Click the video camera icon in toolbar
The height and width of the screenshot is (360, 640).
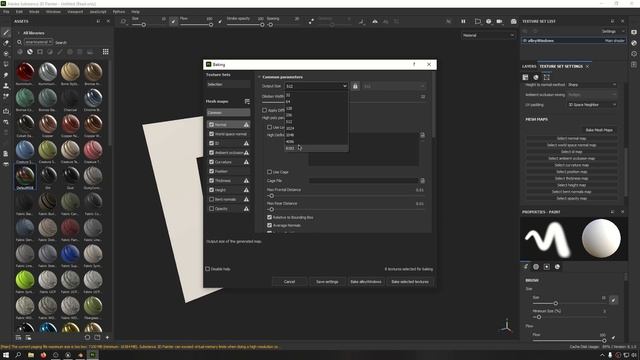pos(499,21)
